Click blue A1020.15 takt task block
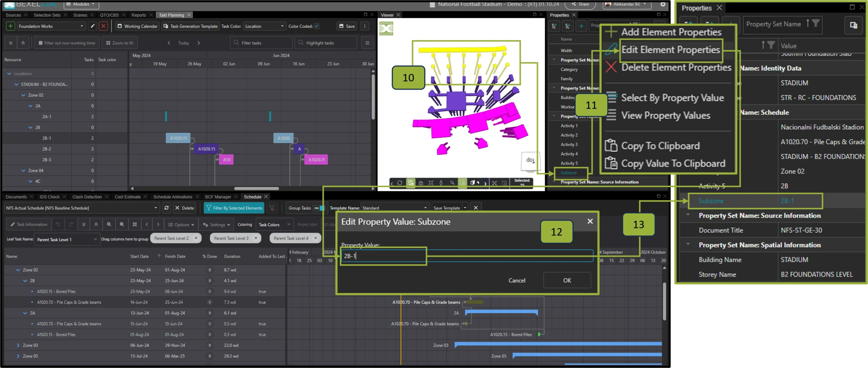 178,138
